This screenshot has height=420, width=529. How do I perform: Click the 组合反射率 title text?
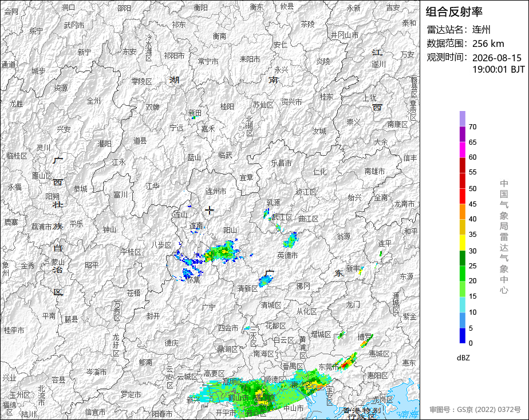click(454, 12)
